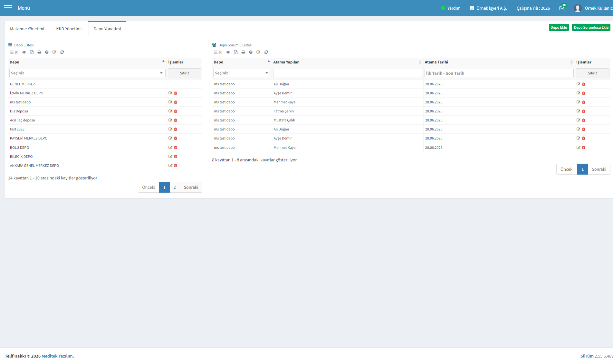Click Önceki in Depo Sorumlu Listesi pagination
This screenshot has height=364, width=613.
(567, 169)
